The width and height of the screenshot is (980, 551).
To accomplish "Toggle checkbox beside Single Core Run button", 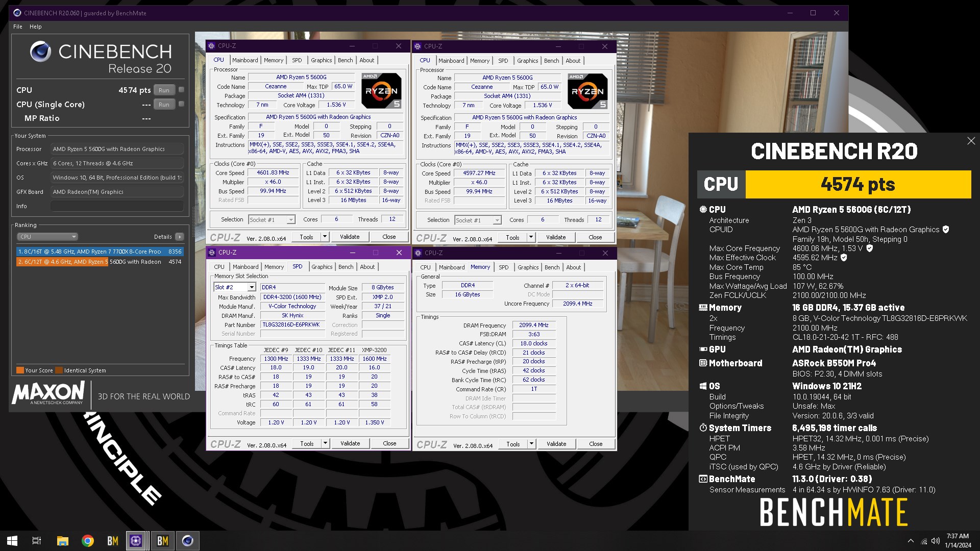I will pos(181,104).
